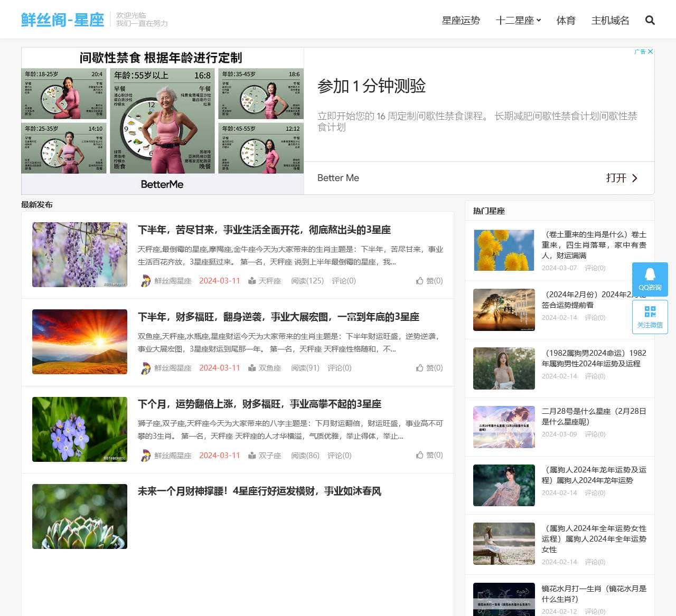Open the 星座运势 menu item
The width and height of the screenshot is (676, 616).
[x=461, y=20]
